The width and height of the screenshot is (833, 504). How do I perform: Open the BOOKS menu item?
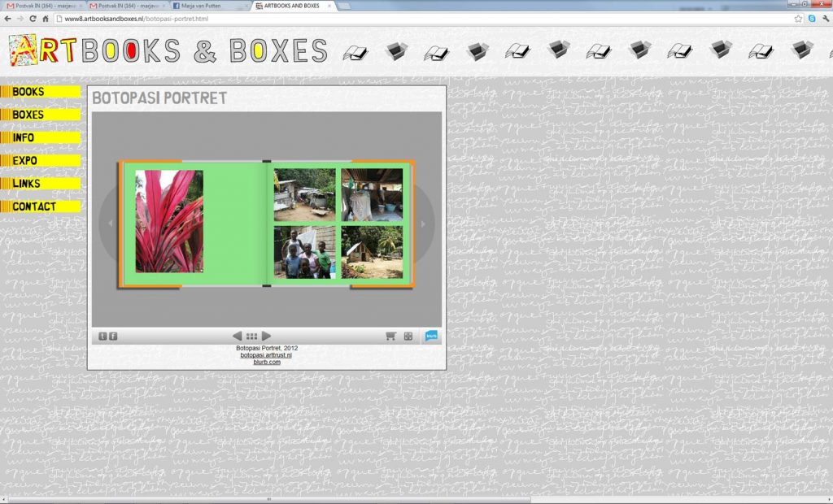pyautogui.click(x=41, y=92)
